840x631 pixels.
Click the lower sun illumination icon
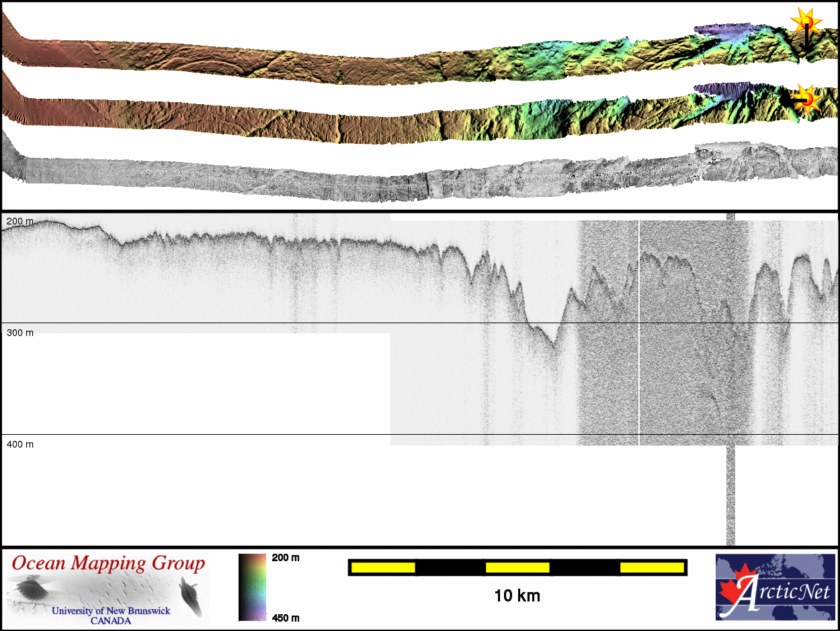pos(806,99)
